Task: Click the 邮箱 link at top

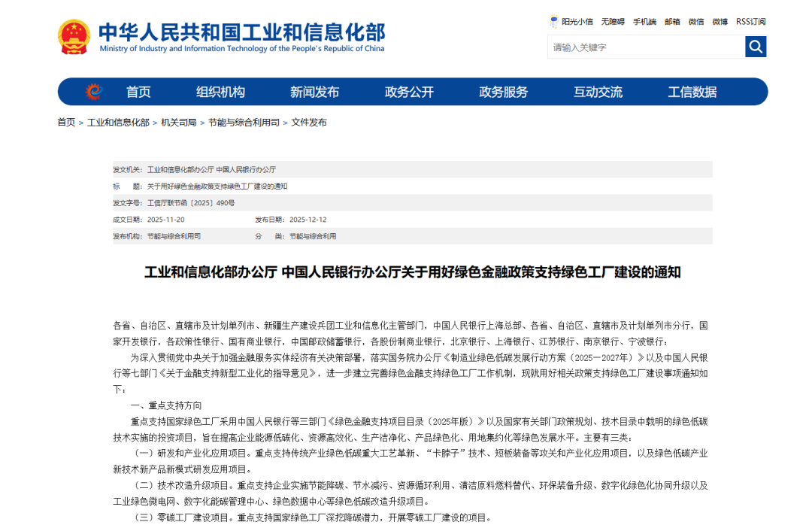Action: (672, 22)
